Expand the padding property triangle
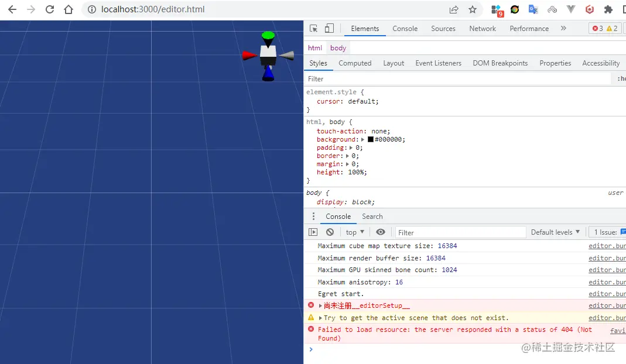The height and width of the screenshot is (364, 626). tap(351, 147)
